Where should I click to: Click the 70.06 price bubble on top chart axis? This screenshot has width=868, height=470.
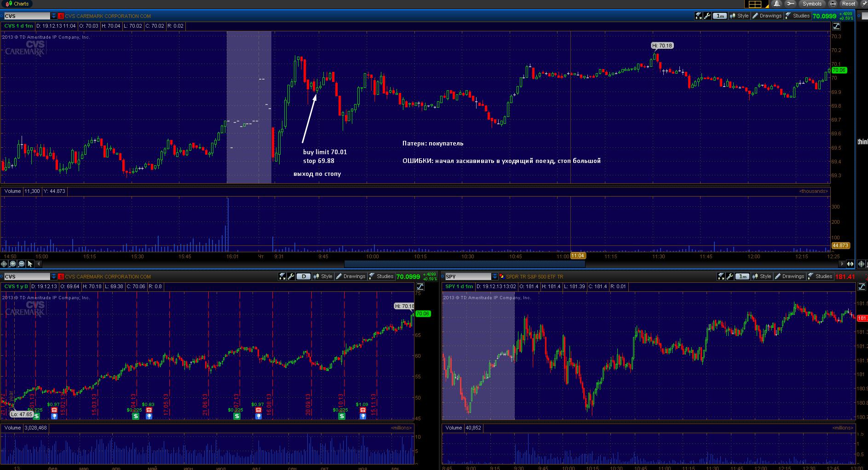pyautogui.click(x=839, y=70)
